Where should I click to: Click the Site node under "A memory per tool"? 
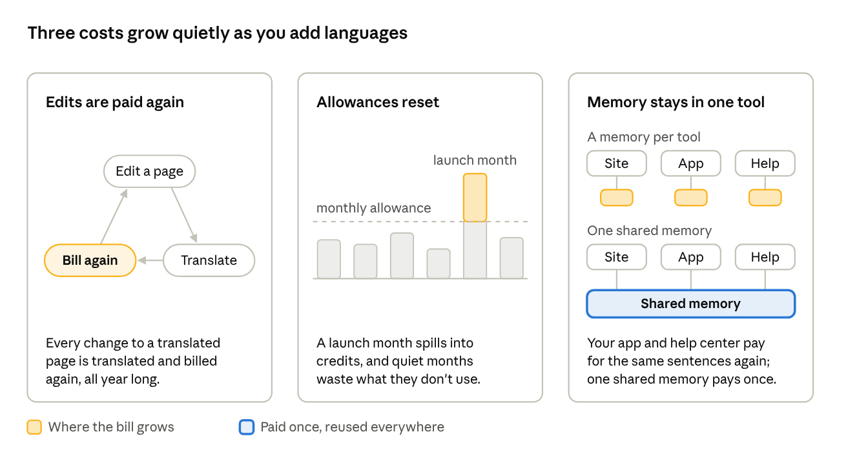(617, 163)
